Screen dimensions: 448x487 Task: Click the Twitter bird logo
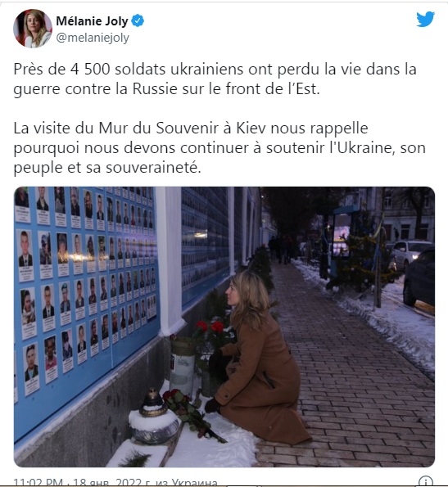coord(425,20)
